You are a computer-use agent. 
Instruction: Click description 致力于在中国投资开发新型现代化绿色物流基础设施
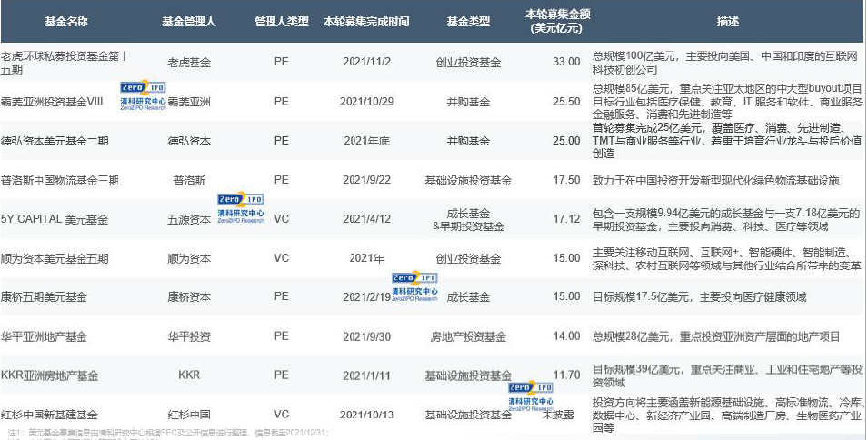pyautogui.click(x=716, y=180)
